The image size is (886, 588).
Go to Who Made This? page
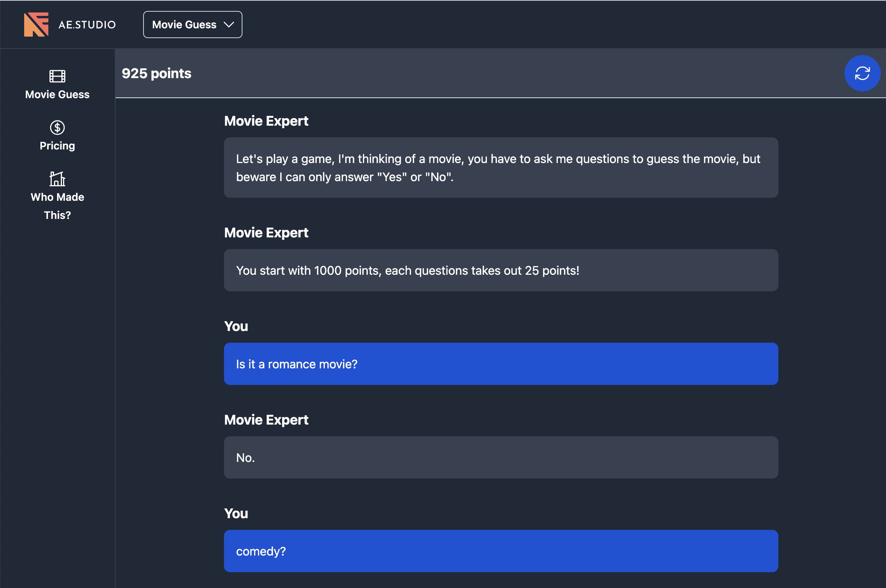tap(57, 206)
